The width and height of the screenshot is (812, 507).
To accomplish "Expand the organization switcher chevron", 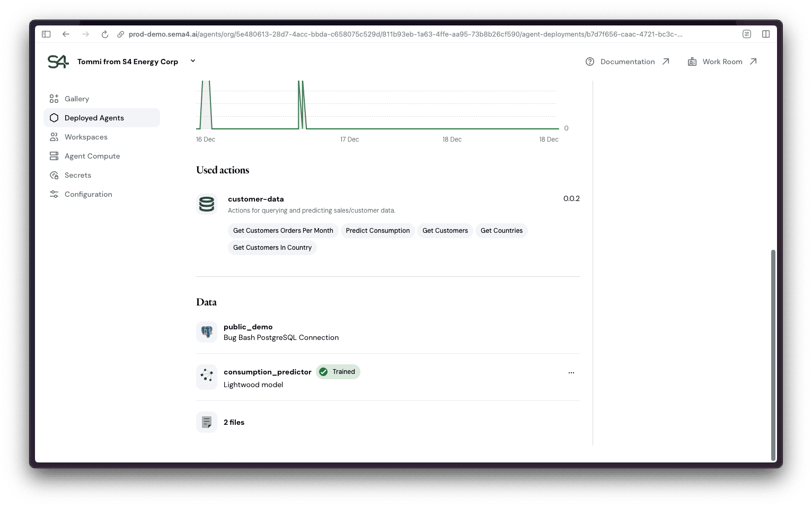I will (x=193, y=61).
